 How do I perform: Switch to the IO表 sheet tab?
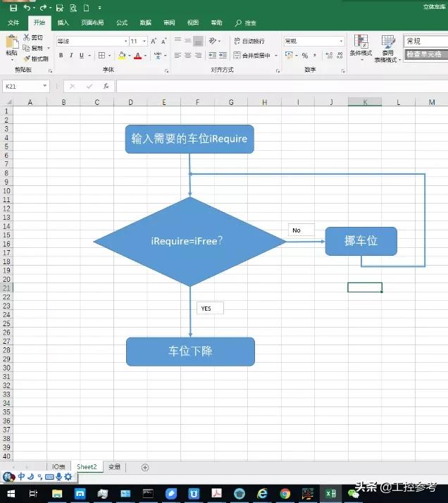[58, 467]
